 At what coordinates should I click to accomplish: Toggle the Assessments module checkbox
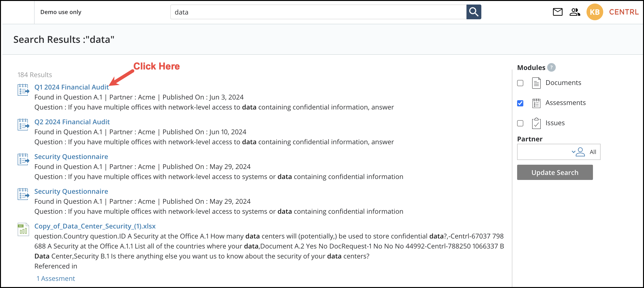[520, 103]
